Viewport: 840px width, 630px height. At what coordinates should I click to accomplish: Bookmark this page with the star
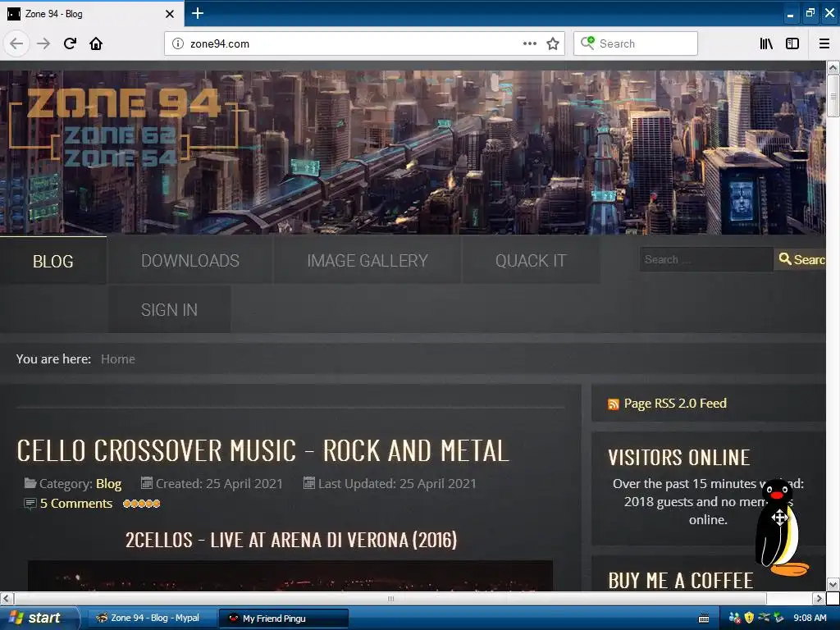553,43
